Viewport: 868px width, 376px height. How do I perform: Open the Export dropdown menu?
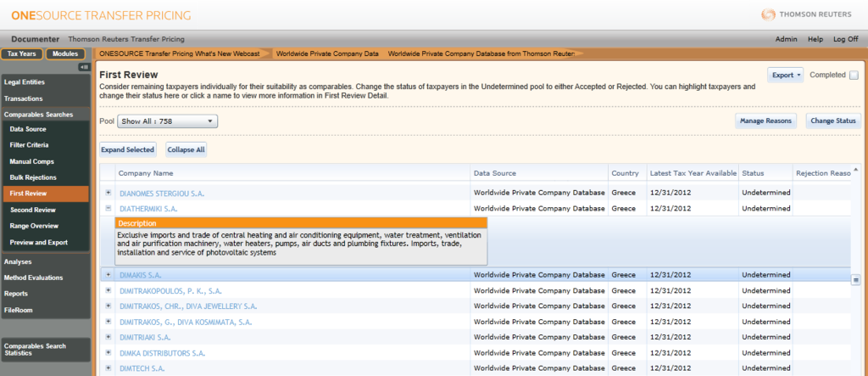tap(785, 75)
